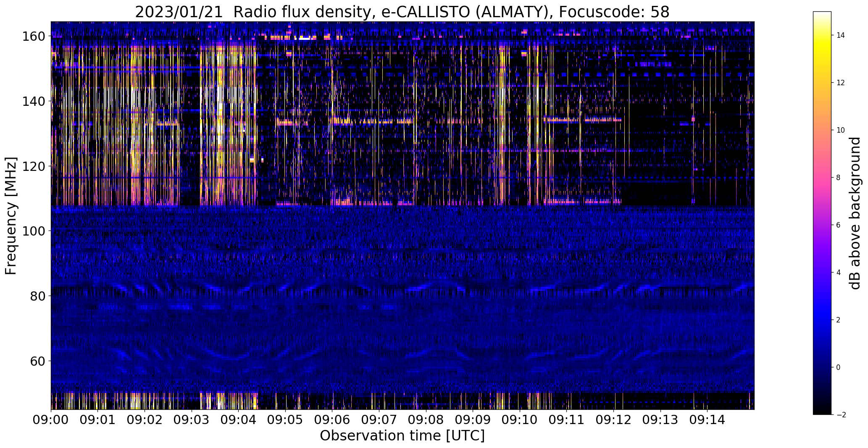Click the 09:12 time tick label
The width and height of the screenshot is (868, 448).
coord(614,420)
